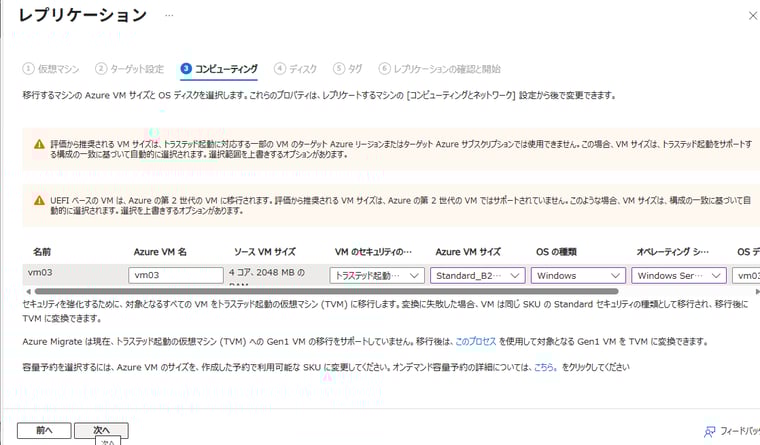Click the Azure VM サイズ column header
The width and height of the screenshot is (760, 445).
(x=468, y=252)
